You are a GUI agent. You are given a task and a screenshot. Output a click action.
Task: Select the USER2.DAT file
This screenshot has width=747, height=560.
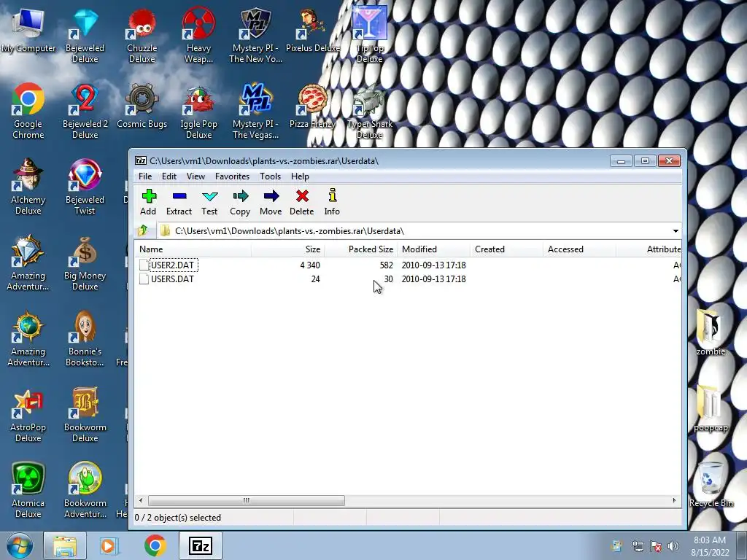coord(172,265)
